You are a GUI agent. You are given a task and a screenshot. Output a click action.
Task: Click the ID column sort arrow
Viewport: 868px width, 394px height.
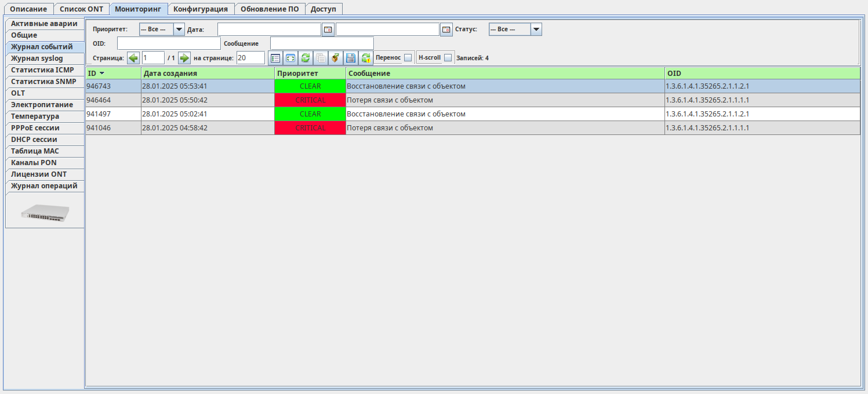[x=102, y=74]
